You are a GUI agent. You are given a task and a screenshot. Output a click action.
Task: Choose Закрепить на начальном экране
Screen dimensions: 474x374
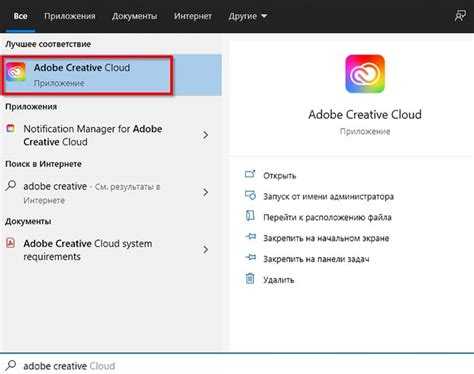coord(326,238)
